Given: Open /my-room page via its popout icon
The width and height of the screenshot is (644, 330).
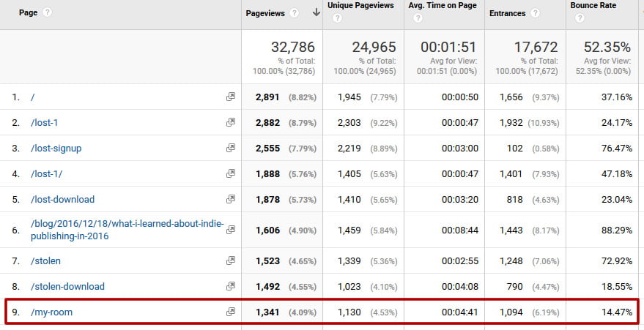Looking at the screenshot, I should click(x=231, y=312).
